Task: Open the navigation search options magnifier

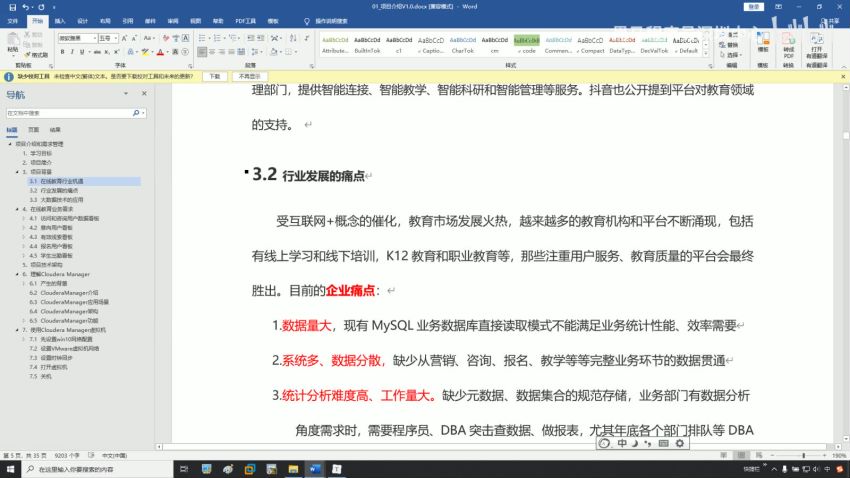Action: coord(136,113)
